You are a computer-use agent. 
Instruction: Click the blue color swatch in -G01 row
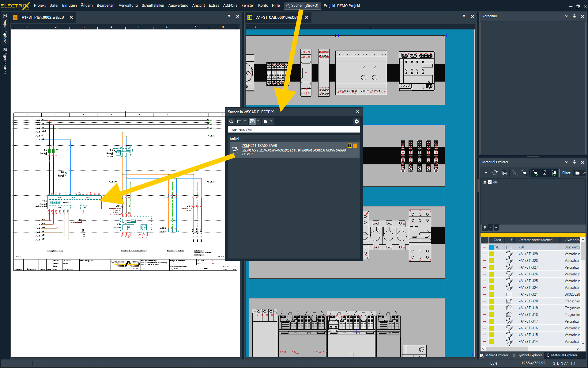[492, 247]
